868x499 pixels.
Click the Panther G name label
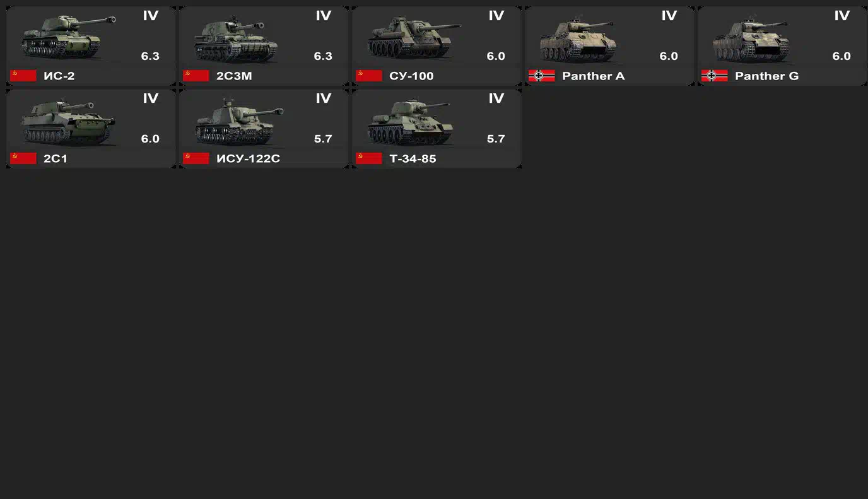[766, 76]
